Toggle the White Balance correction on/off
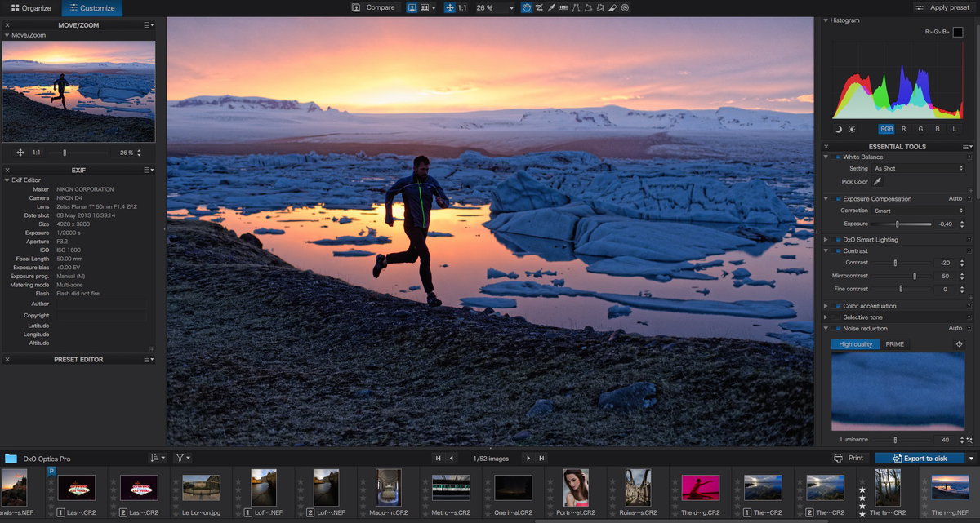This screenshot has height=523, width=980. pyautogui.click(x=837, y=157)
